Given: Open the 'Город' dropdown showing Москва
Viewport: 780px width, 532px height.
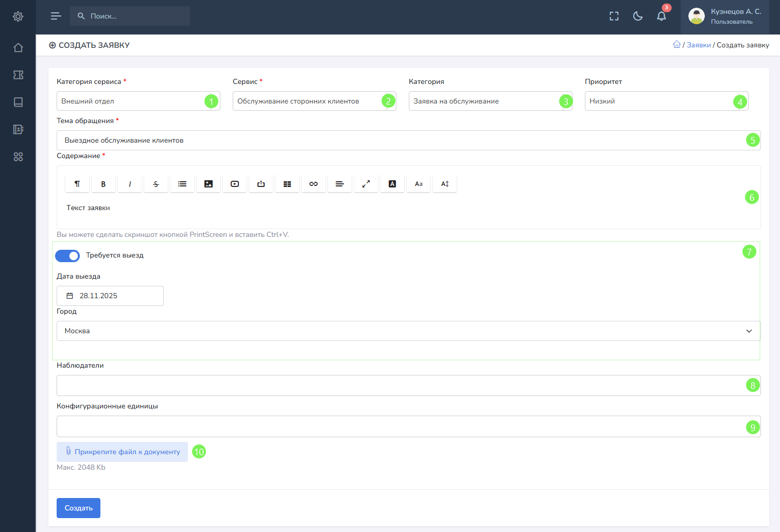Looking at the screenshot, I should pos(408,331).
